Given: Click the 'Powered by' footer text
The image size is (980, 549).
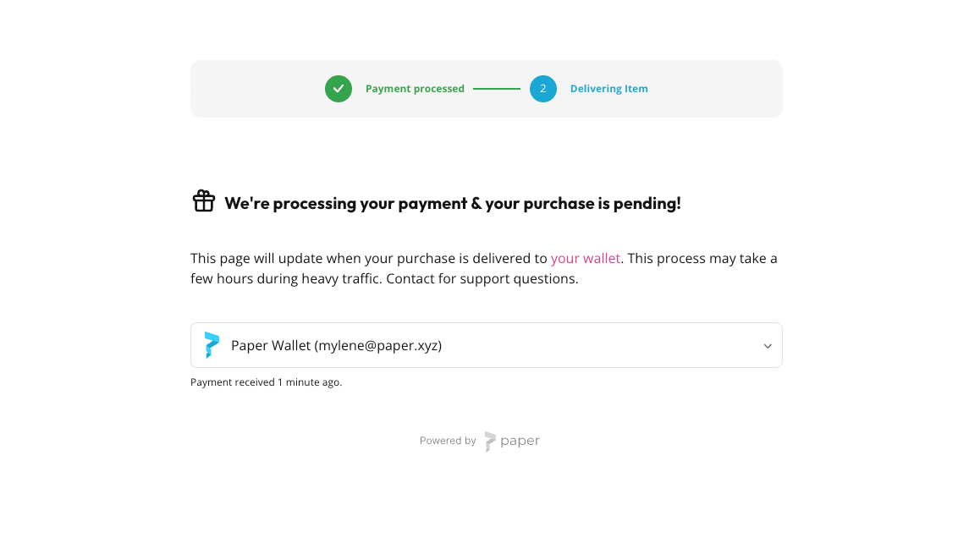Looking at the screenshot, I should 448,441.
